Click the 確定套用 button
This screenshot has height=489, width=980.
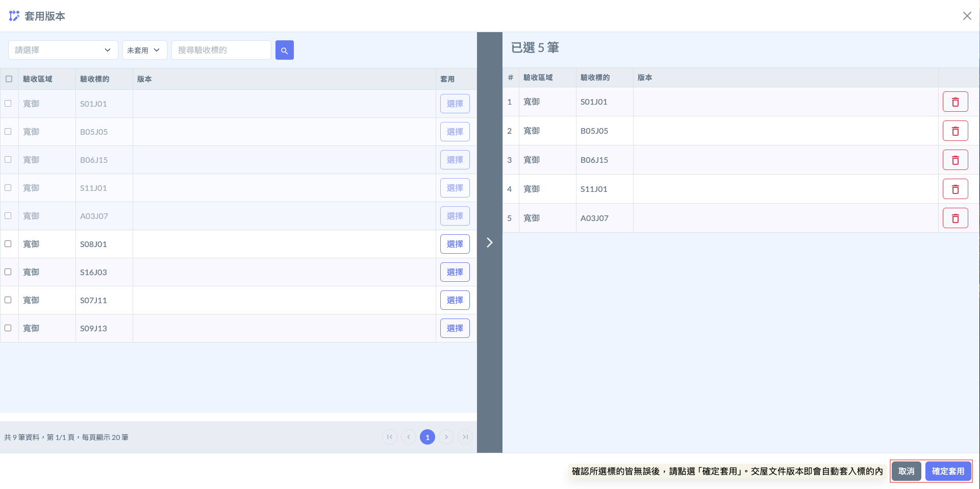(x=948, y=471)
